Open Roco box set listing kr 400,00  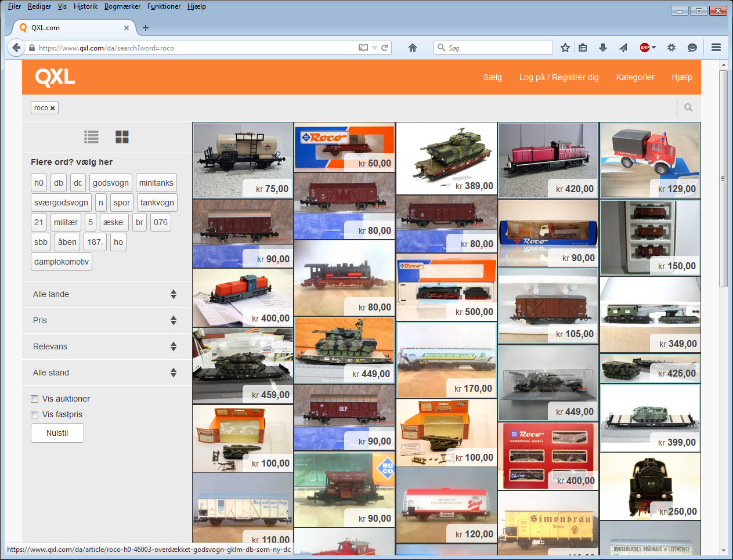[x=548, y=456]
